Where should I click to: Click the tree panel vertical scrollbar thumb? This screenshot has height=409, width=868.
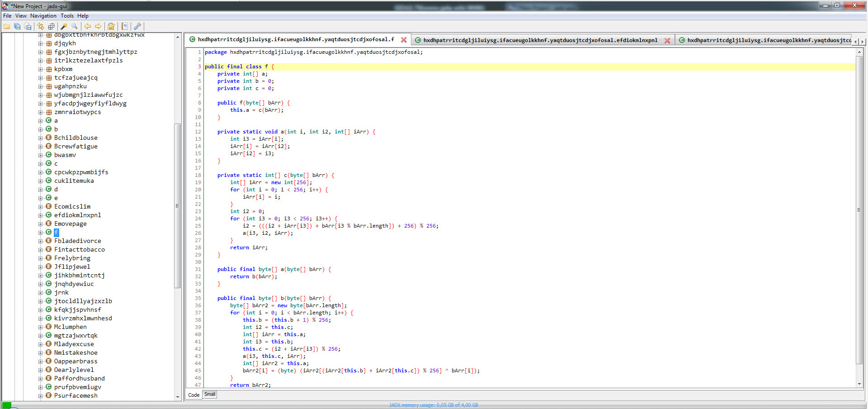pos(177,206)
